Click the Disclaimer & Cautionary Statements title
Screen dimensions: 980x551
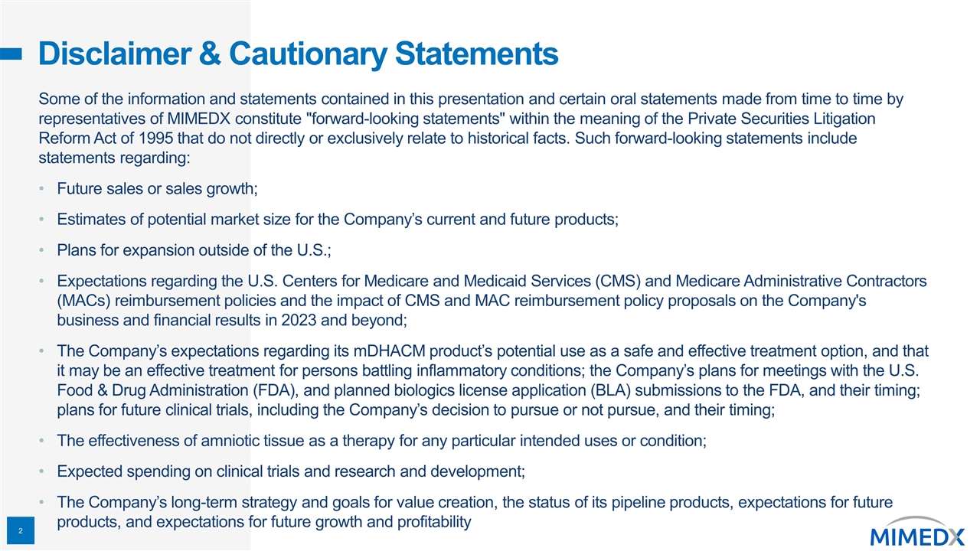pyautogui.click(x=298, y=54)
